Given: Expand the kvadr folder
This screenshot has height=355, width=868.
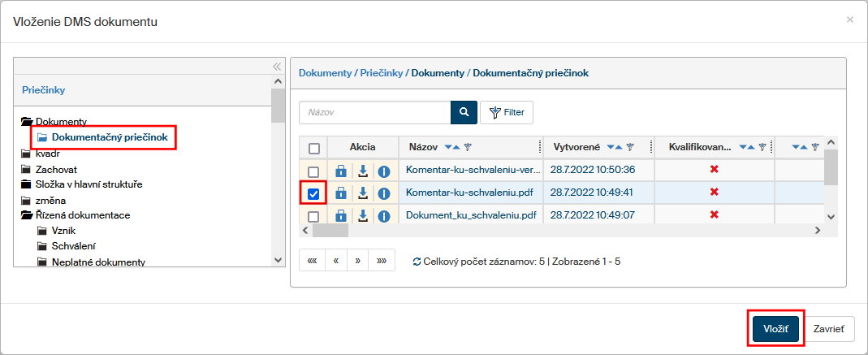Looking at the screenshot, I should pyautogui.click(x=27, y=153).
